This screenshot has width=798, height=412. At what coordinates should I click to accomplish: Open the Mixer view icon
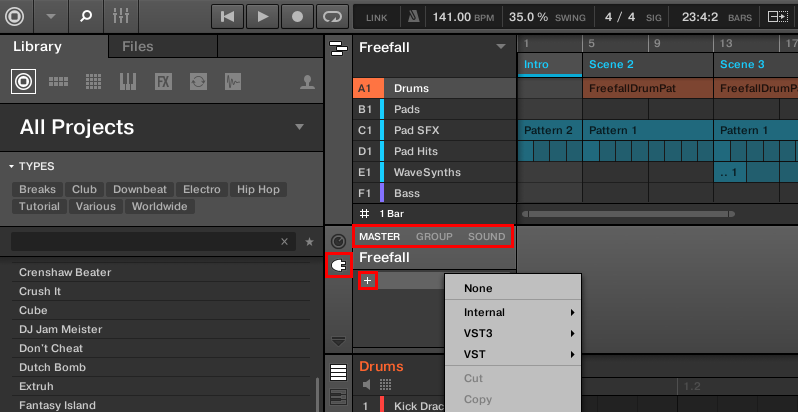click(x=122, y=16)
